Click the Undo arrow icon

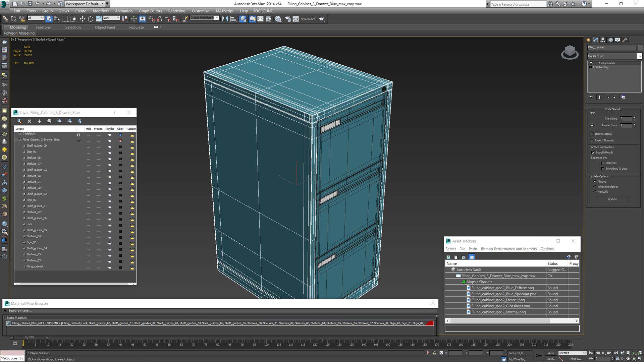38,4
